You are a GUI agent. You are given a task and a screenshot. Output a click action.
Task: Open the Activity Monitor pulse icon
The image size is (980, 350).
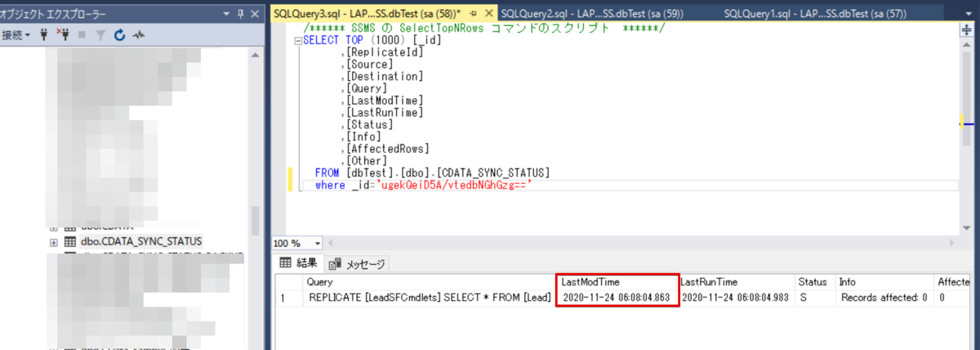pos(139,35)
